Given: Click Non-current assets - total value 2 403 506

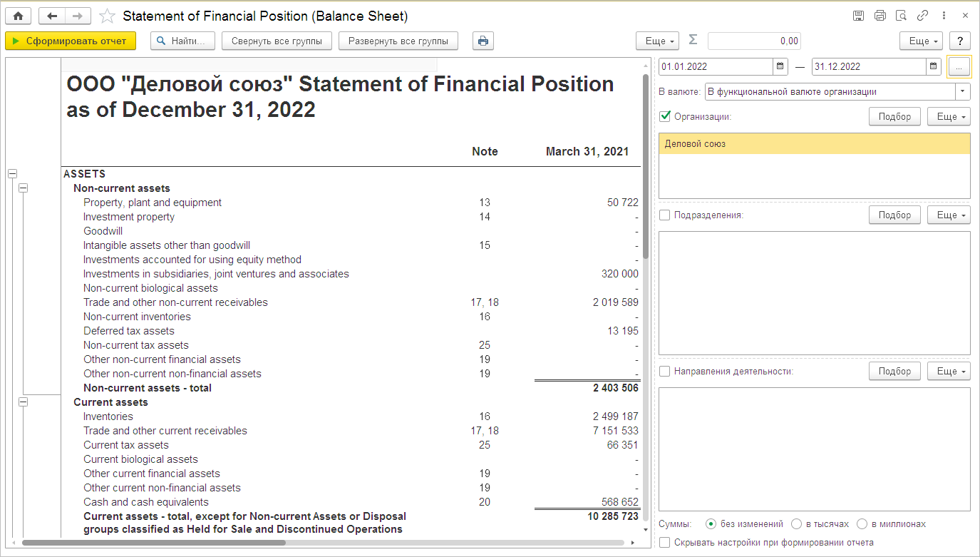Looking at the screenshot, I should tap(616, 388).
